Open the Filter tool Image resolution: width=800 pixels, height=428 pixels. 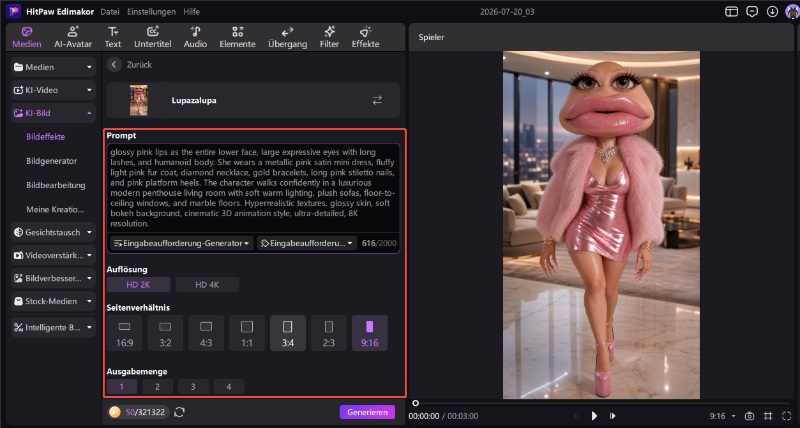(329, 37)
